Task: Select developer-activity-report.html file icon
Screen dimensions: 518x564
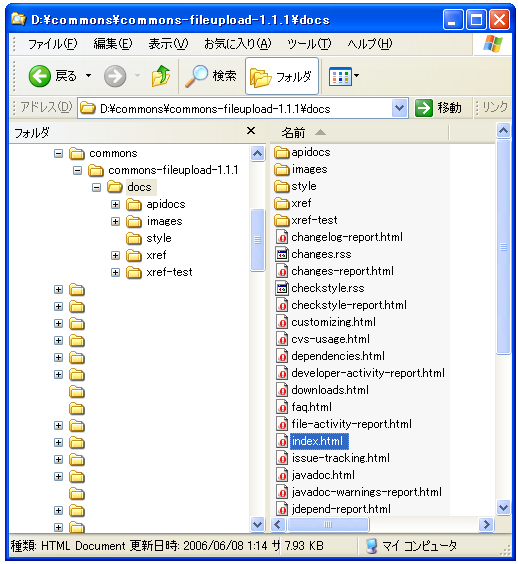Action: pyautogui.click(x=282, y=373)
